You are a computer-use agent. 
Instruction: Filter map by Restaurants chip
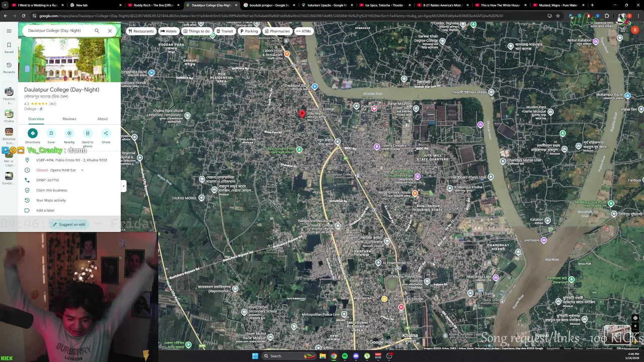[141, 31]
